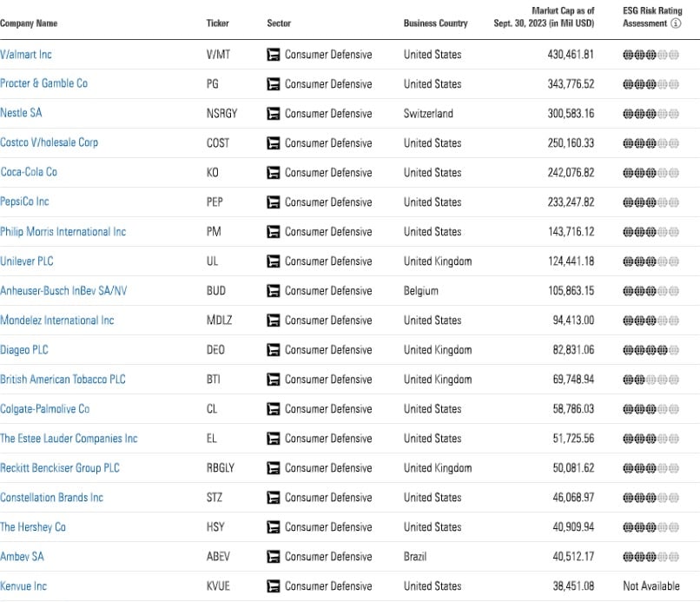This screenshot has width=700, height=602.
Task: Sort by Market Cap column header
Action: [544, 17]
